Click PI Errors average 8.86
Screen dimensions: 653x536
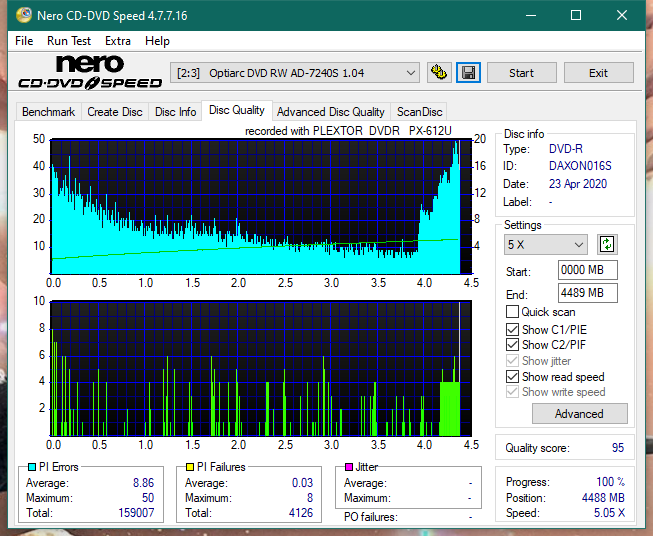(143, 483)
